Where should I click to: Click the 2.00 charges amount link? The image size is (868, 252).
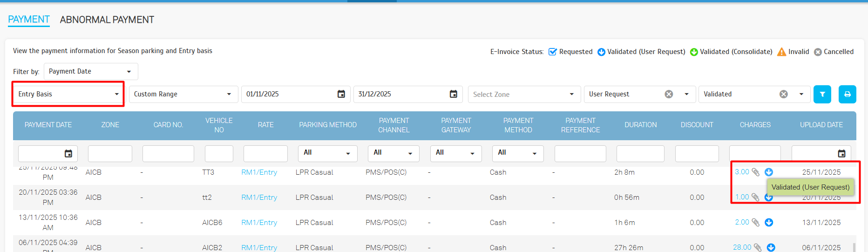[742, 222]
